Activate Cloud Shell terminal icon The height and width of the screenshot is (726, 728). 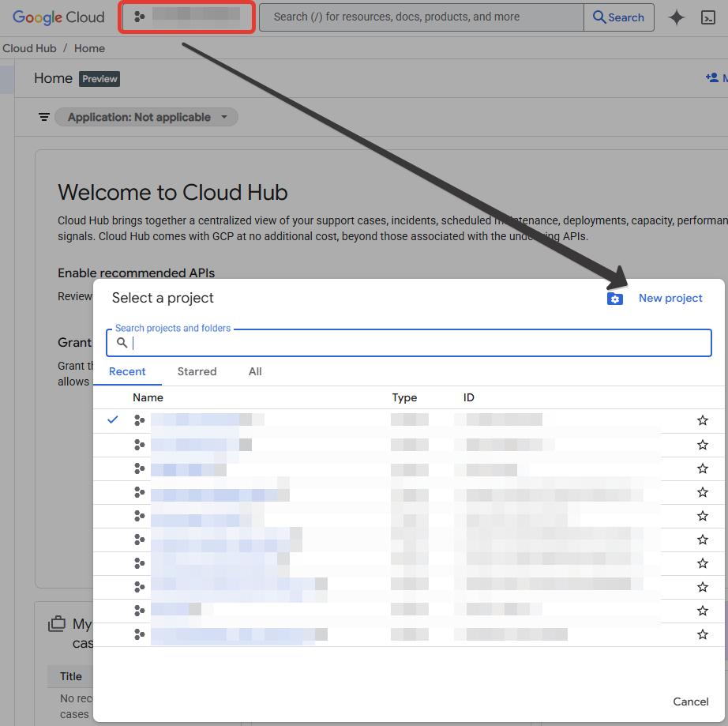click(708, 17)
